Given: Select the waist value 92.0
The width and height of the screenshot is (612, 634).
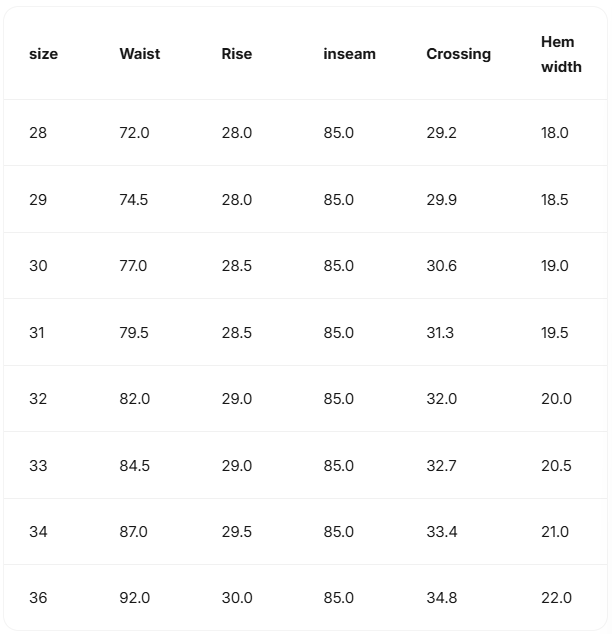Looking at the screenshot, I should point(134,598).
